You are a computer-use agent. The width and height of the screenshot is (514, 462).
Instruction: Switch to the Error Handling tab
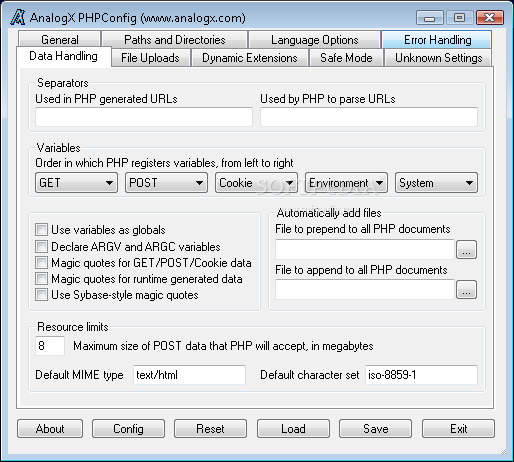coord(437,40)
